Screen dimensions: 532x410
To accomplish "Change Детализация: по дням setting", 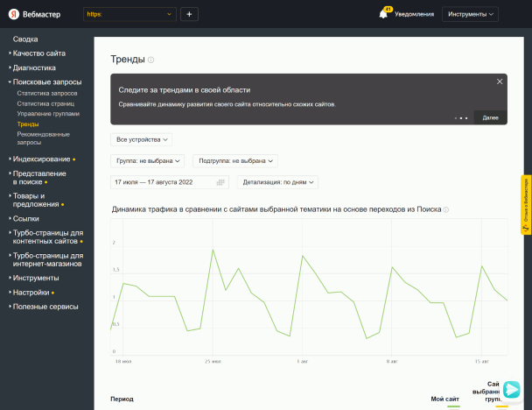I will [277, 181].
